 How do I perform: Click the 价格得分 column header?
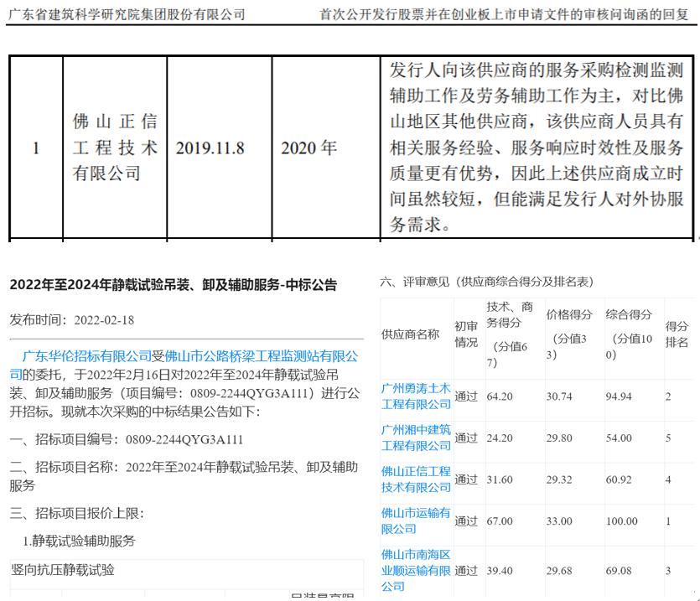tap(569, 315)
